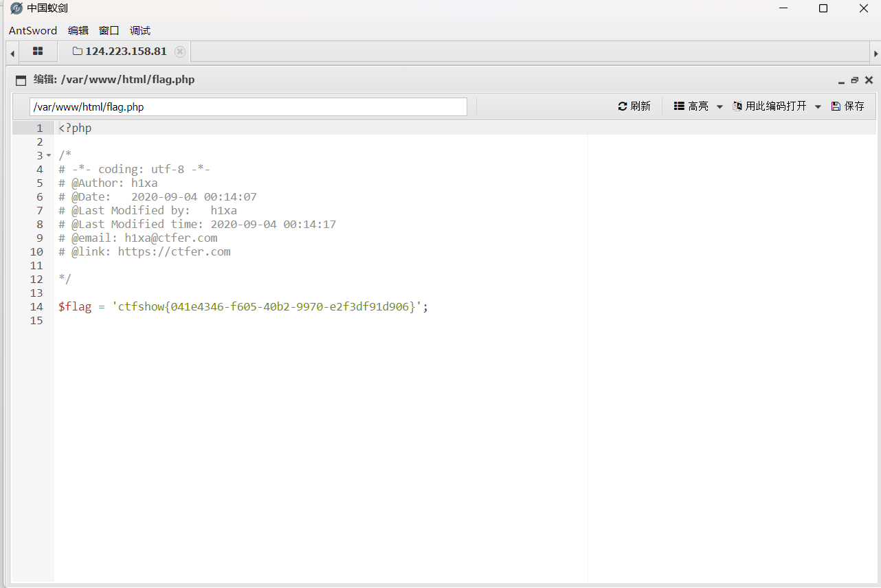Click line number 15 in gutter
This screenshot has height=588, width=881.
pyautogui.click(x=36, y=321)
